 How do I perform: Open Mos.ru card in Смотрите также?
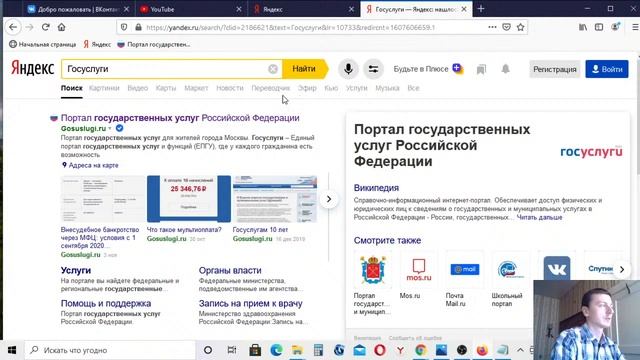pos(418,276)
